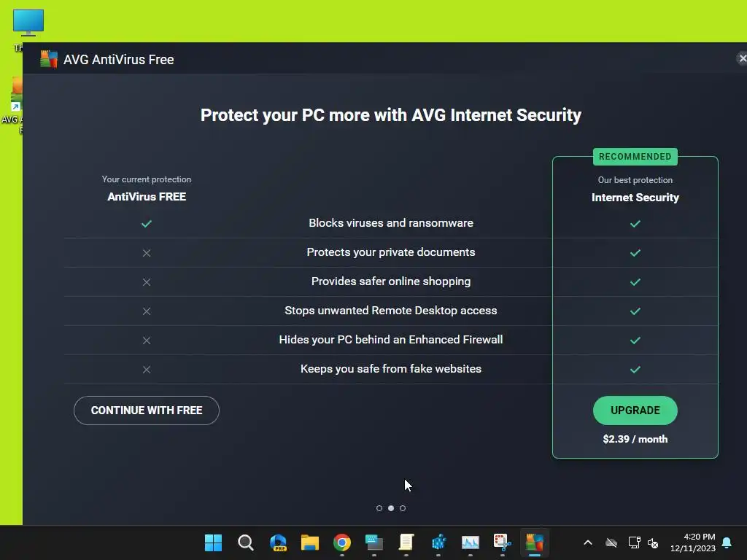Show hidden system tray icons

tap(588, 542)
